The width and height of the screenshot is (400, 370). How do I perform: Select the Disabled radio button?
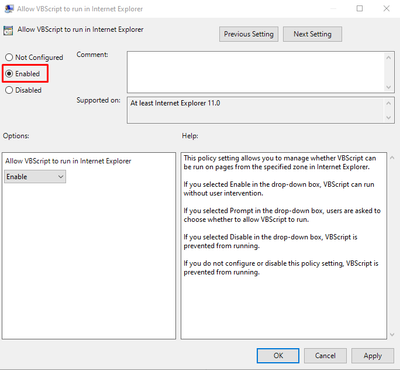[x=9, y=90]
